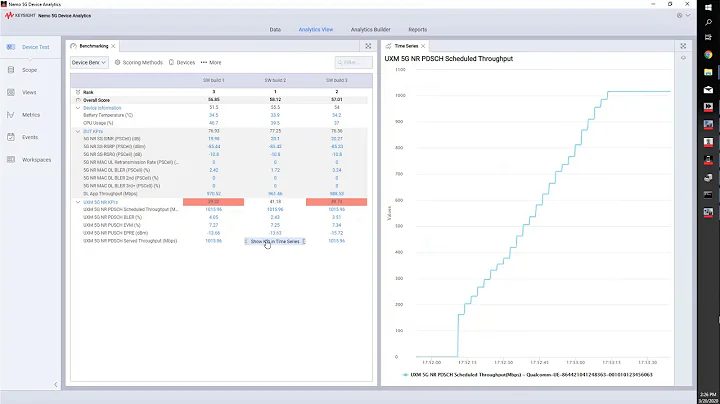
Task: Select the 5G NR SS-RSRP (PSCell) row
Action: point(114,146)
